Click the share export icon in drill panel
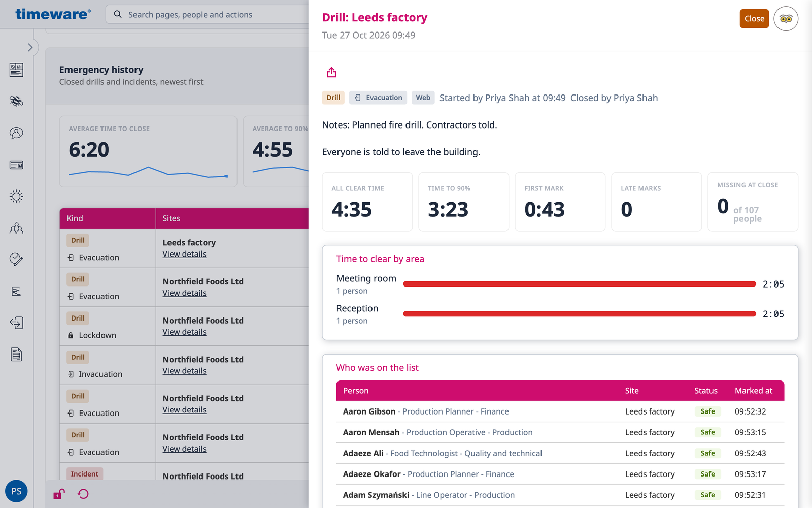 tap(331, 72)
